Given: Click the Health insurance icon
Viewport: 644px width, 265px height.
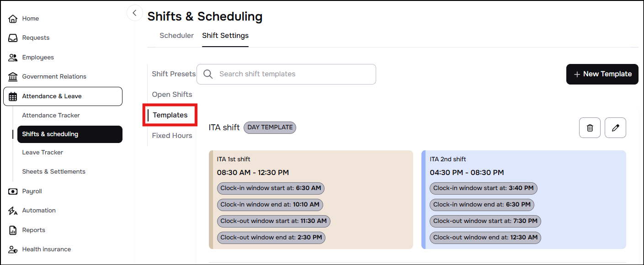Looking at the screenshot, I should (13, 249).
